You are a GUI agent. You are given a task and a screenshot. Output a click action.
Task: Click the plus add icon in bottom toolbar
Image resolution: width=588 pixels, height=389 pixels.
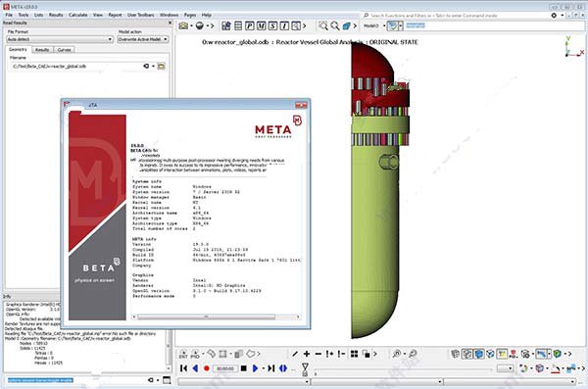coord(307,354)
